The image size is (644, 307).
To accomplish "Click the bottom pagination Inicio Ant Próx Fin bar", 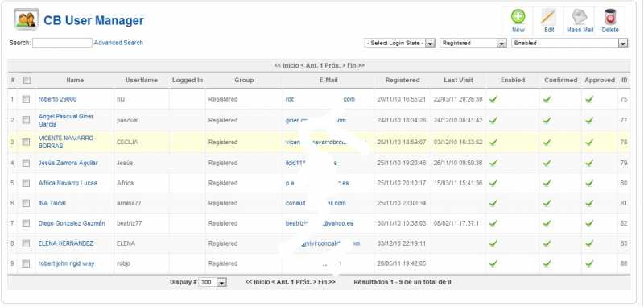I will tap(291, 282).
